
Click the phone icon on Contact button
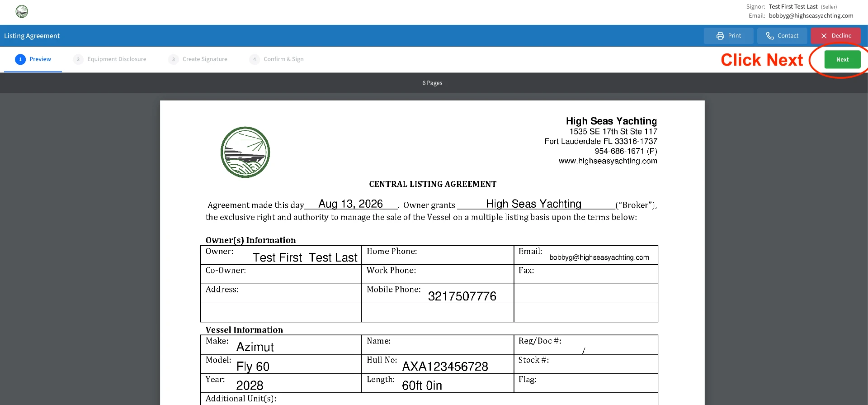[770, 36]
